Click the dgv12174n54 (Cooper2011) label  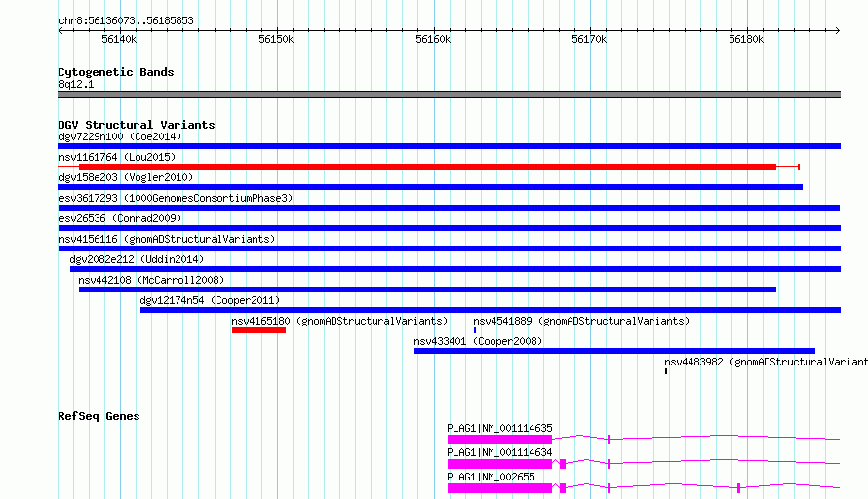(210, 300)
